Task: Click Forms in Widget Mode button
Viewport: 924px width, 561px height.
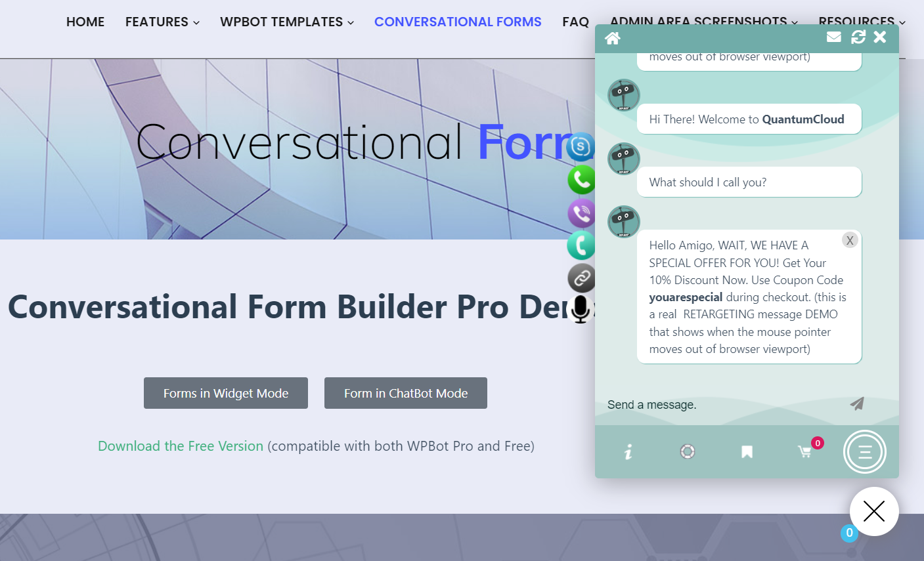Action: pos(226,393)
